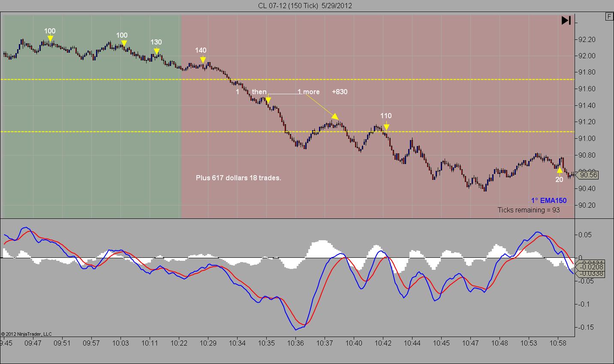The width and height of the screenshot is (614, 364).
Task: Click the 10:35 time axis label
Action: coord(266,343)
